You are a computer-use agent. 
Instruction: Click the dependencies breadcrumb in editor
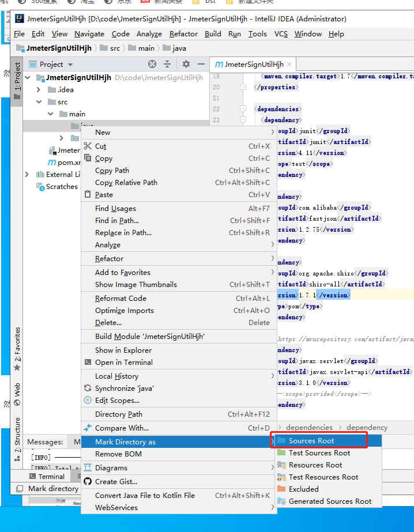click(309, 427)
